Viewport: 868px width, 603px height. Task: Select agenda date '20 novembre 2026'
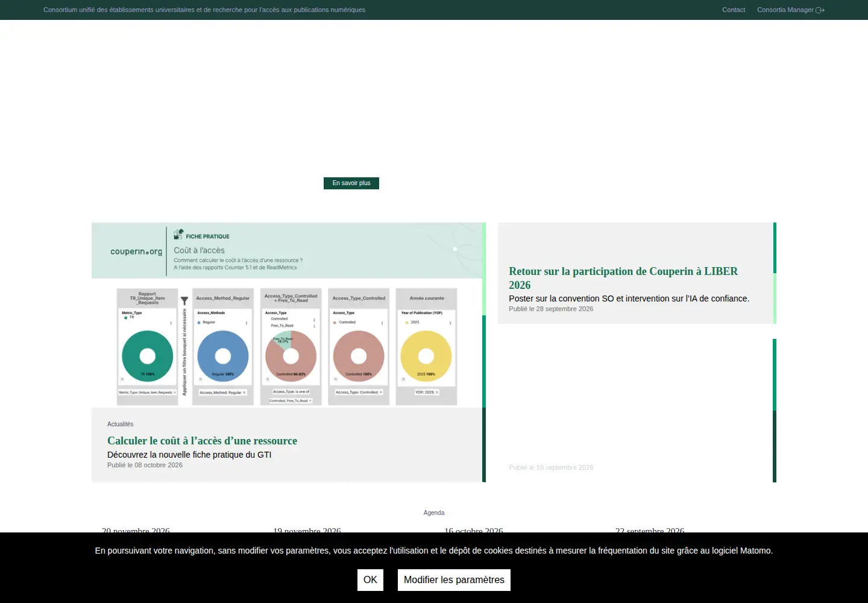pyautogui.click(x=136, y=530)
